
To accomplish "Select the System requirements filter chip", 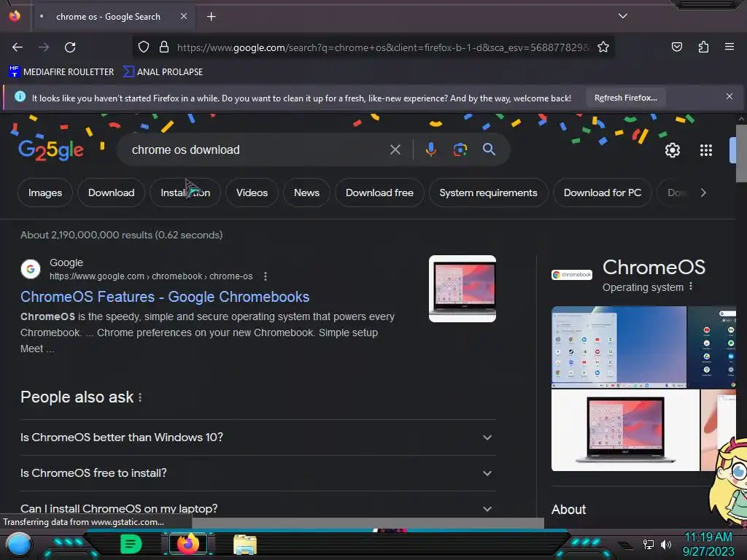I will point(488,192).
